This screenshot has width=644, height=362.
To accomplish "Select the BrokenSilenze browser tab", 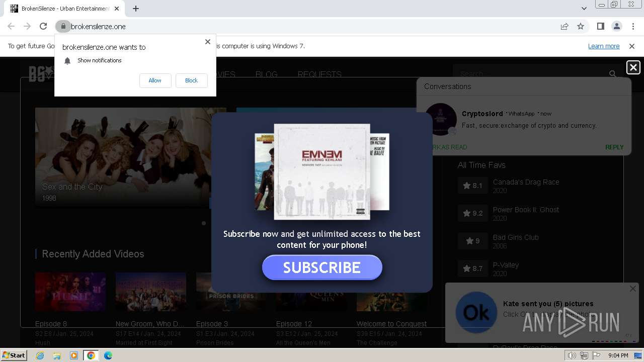I will (x=64, y=9).
